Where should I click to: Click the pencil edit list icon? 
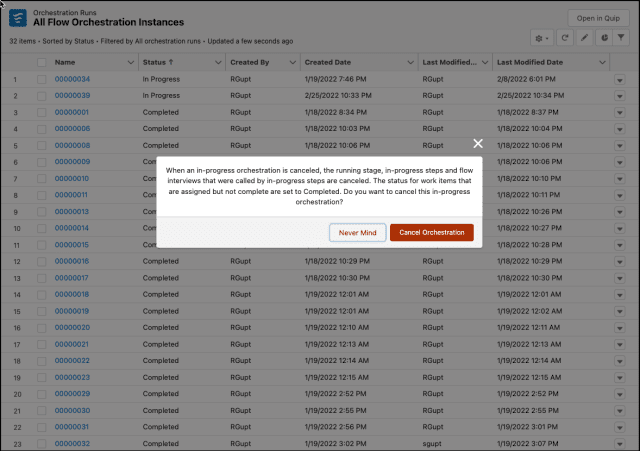[x=586, y=37]
